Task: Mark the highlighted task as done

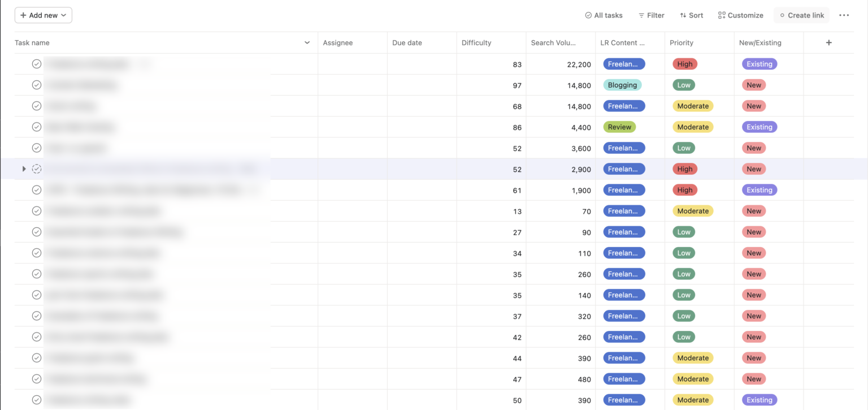Action: 36,169
